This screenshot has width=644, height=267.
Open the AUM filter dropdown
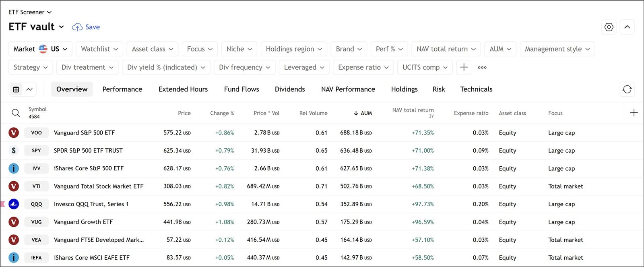[500, 49]
